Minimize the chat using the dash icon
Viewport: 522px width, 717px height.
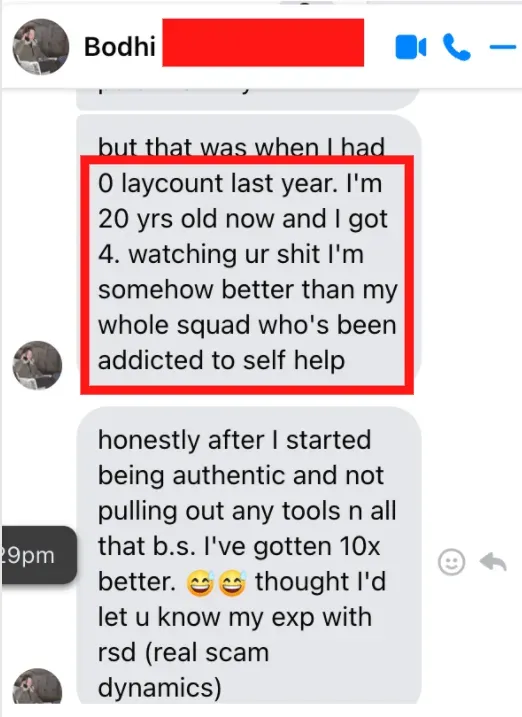502,47
